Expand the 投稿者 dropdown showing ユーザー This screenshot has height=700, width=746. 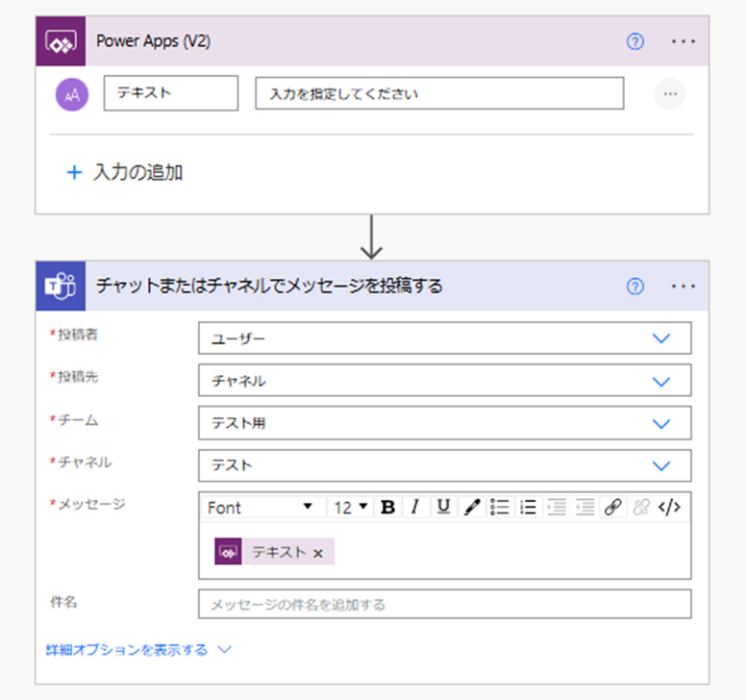[x=445, y=338]
